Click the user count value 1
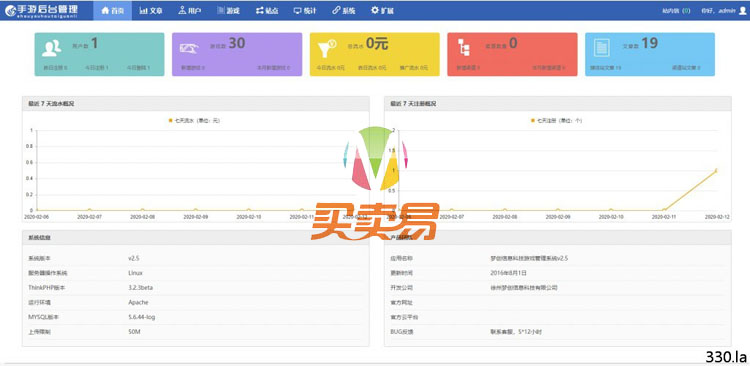Screen dimensions: 750x366 94,44
